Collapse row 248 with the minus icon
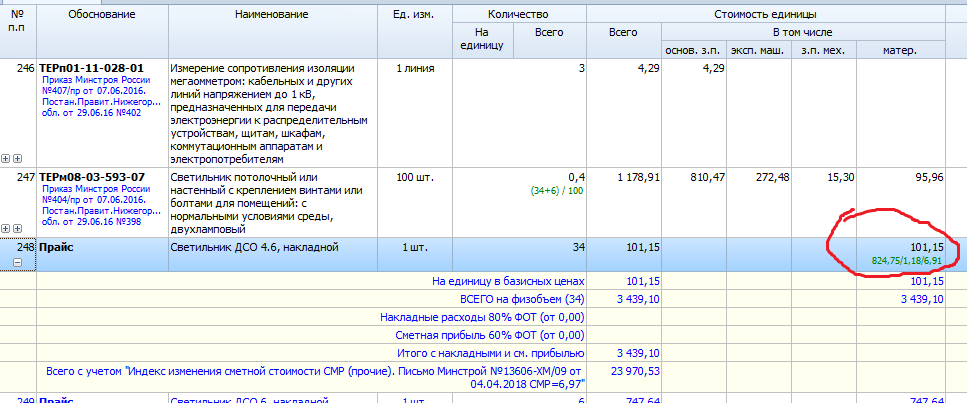The width and height of the screenshot is (967, 403). click(17, 262)
